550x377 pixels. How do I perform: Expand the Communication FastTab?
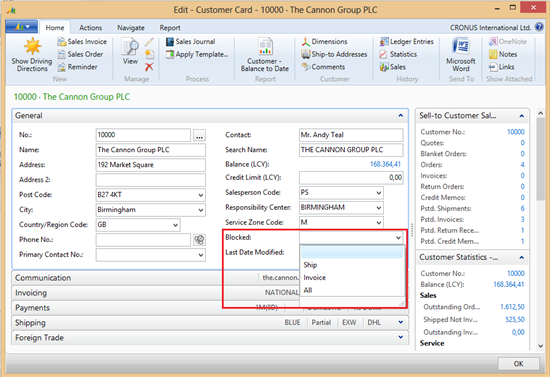pyautogui.click(x=43, y=278)
